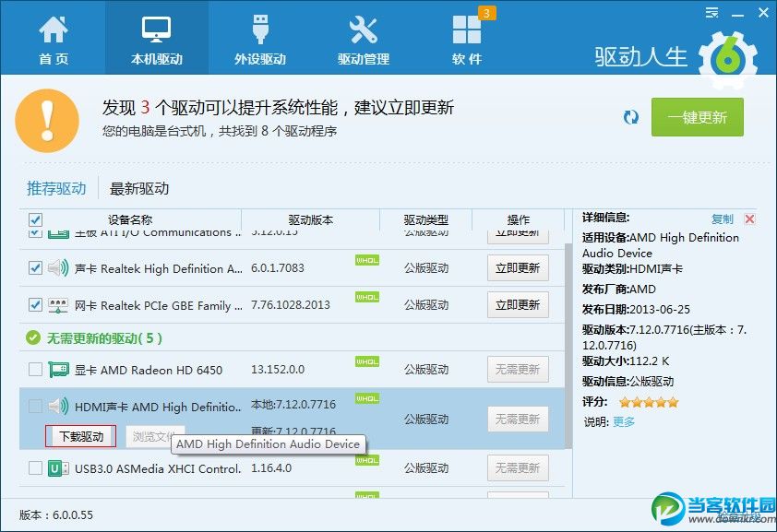Click the 下载驱动 button
Viewport: 777px width, 532px height.
pos(81,436)
